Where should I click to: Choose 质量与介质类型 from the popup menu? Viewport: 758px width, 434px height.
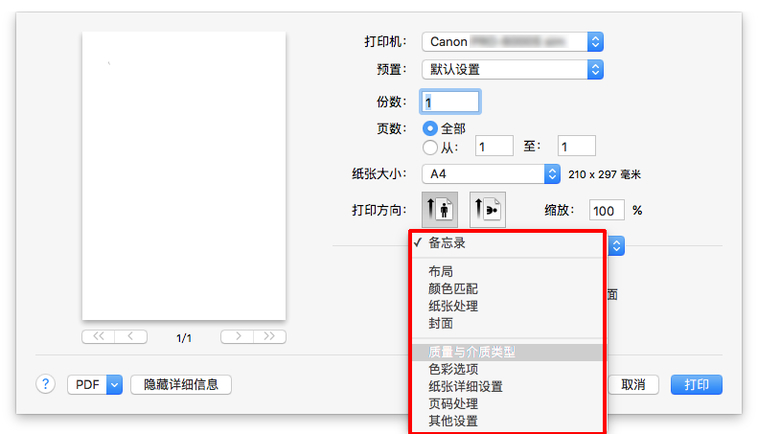(471, 352)
